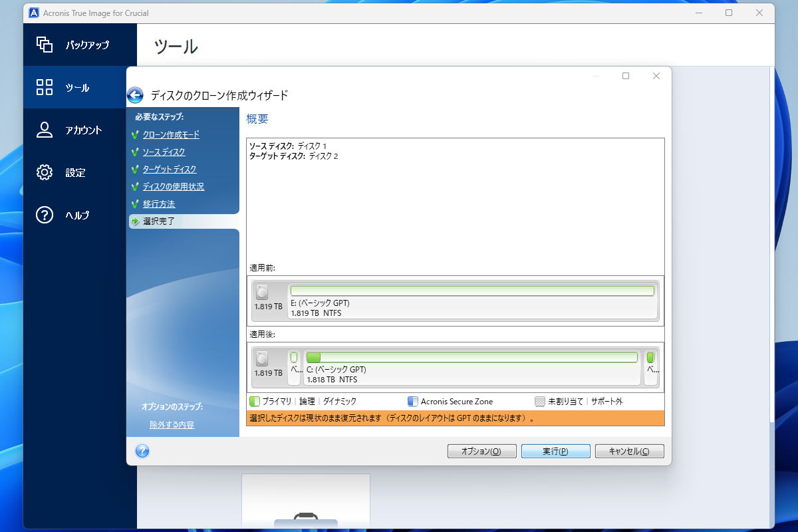Go to ターゲット ディスク step
798x532 pixels.
point(170,170)
